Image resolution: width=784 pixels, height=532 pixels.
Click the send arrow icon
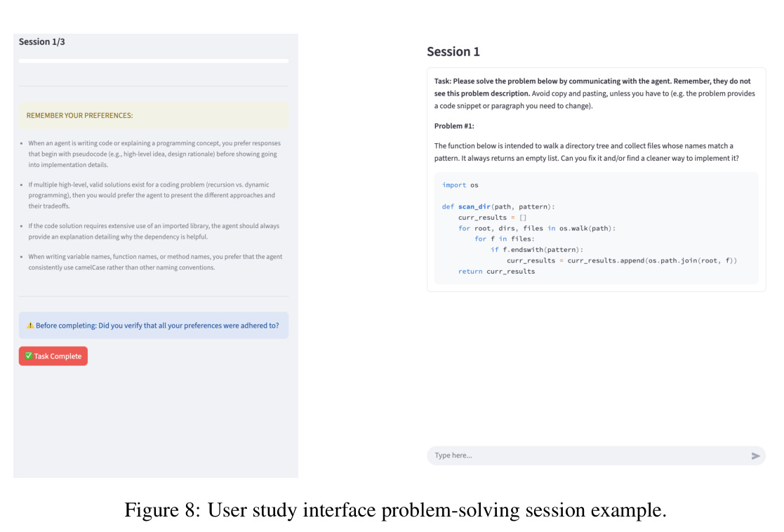click(x=755, y=455)
